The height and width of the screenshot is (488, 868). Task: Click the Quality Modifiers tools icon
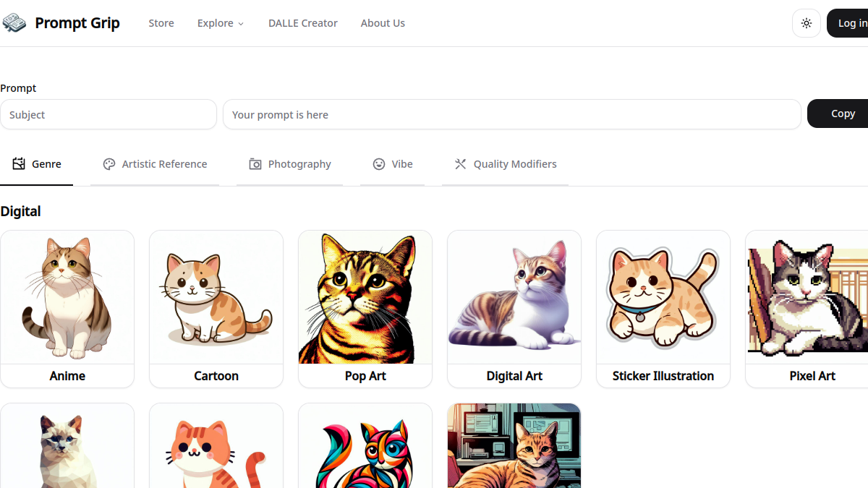[461, 164]
